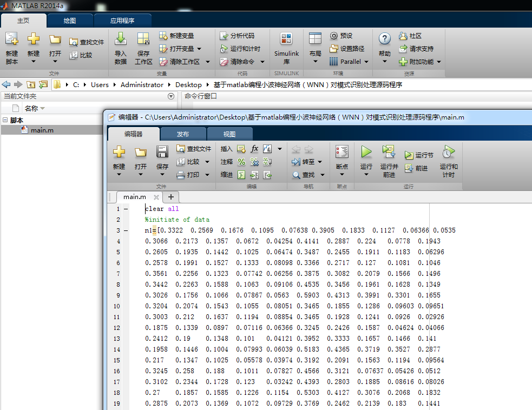The width and height of the screenshot is (532, 410).
Task: Click New Variable (新建变量) button
Action: coord(177,36)
